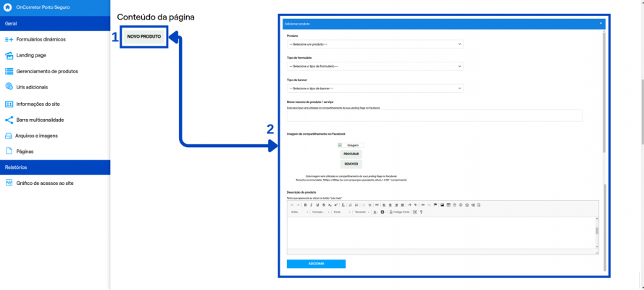The image size is (644, 290).
Task: Click the home icon beside OnCorretor Porto Seguro
Action: [7, 7]
